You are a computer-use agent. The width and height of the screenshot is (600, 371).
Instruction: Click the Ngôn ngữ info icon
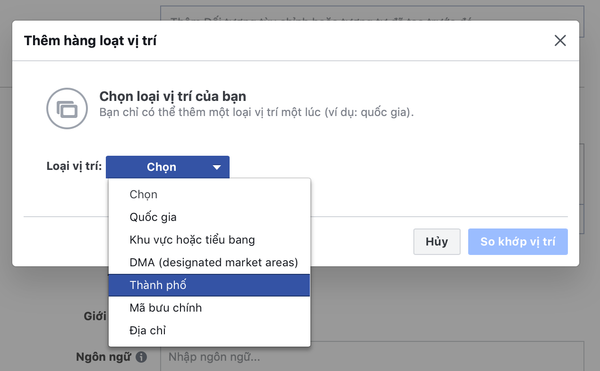(141, 357)
